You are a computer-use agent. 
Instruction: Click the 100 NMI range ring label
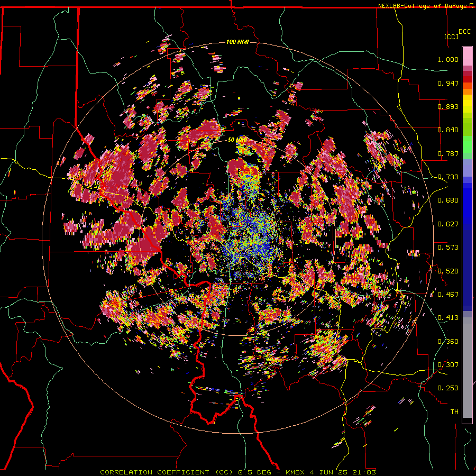pos(237,42)
